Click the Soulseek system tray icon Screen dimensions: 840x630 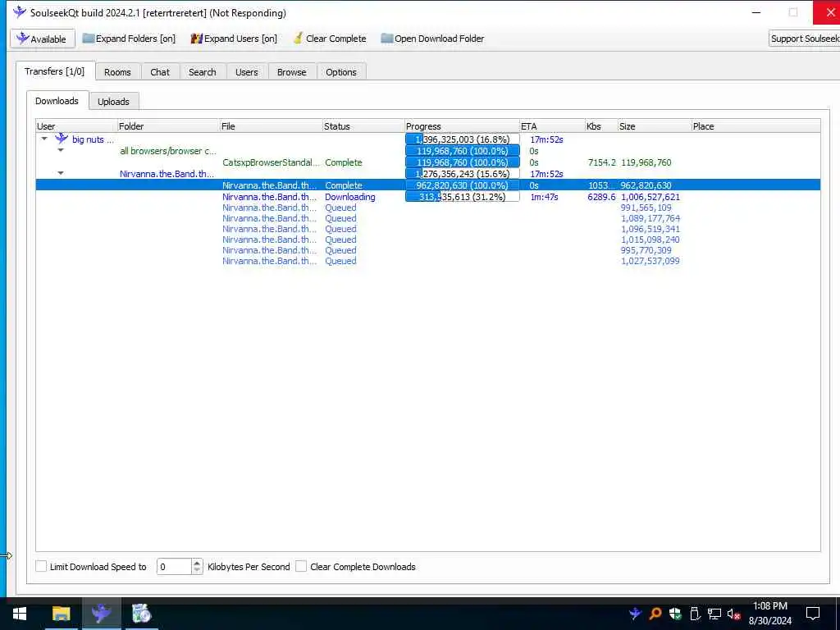636,614
